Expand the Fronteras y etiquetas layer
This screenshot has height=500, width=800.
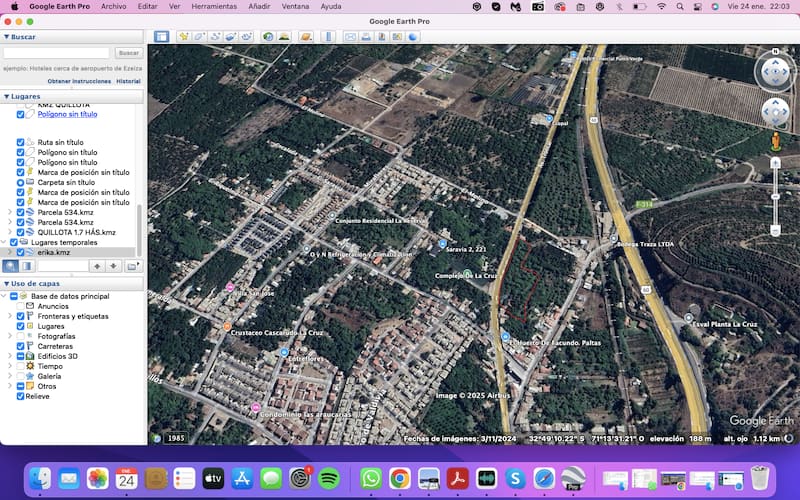tap(10, 316)
